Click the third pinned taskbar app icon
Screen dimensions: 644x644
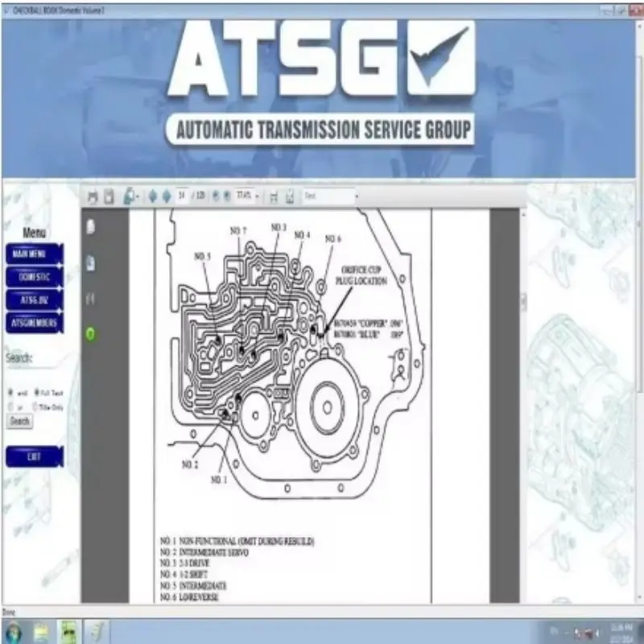tap(97, 632)
